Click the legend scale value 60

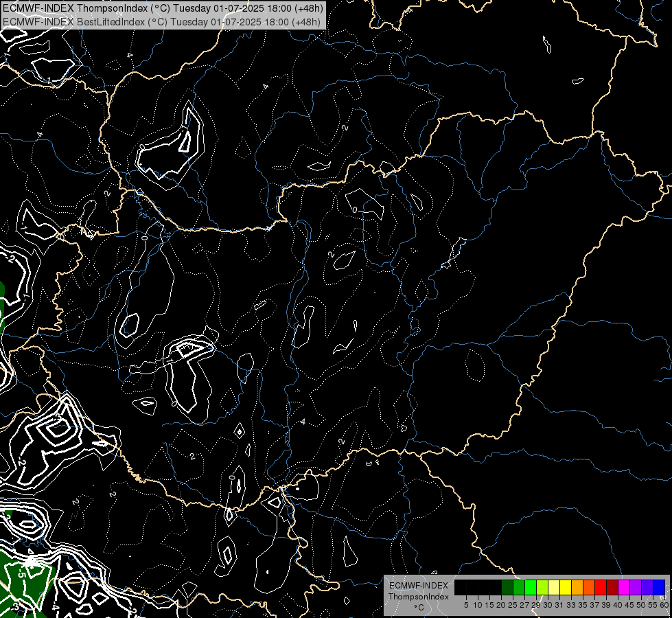664,605
